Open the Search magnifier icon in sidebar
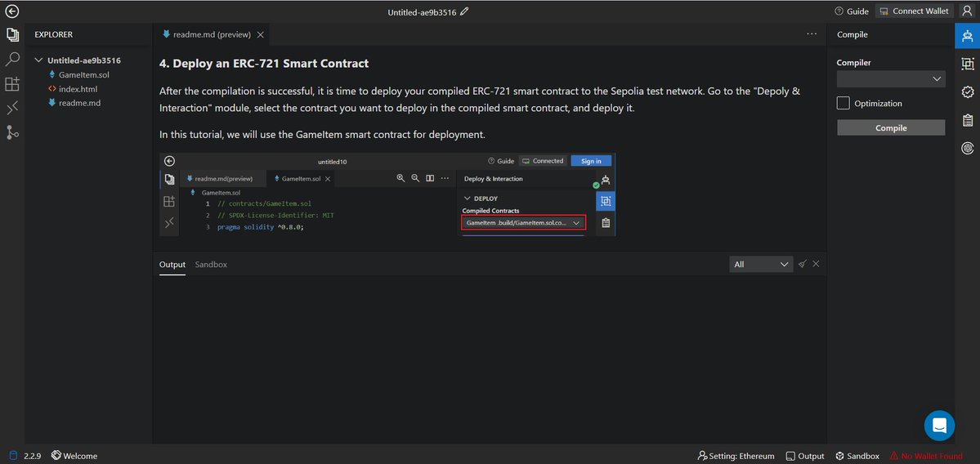Image resolution: width=980 pixels, height=464 pixels. tap(12, 60)
